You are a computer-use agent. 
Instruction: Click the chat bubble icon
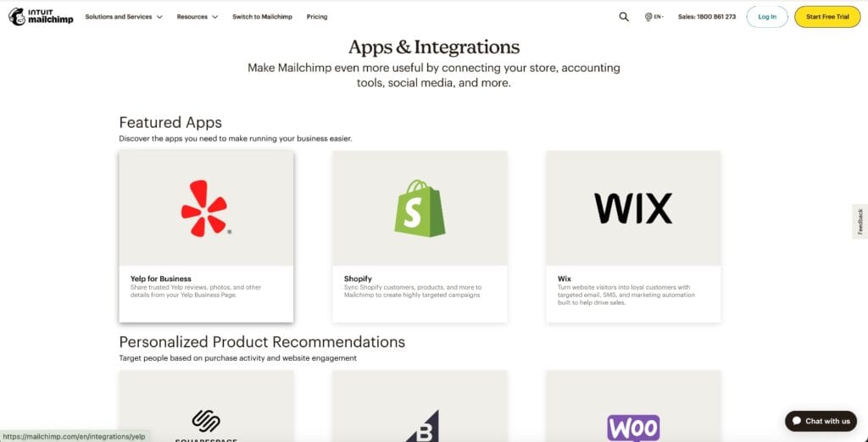797,421
